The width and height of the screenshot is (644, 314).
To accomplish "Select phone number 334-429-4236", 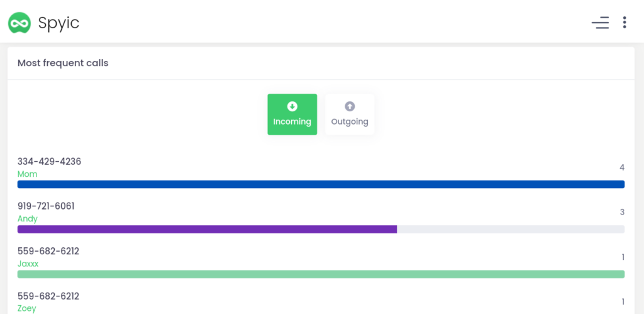I will pyautogui.click(x=49, y=162).
